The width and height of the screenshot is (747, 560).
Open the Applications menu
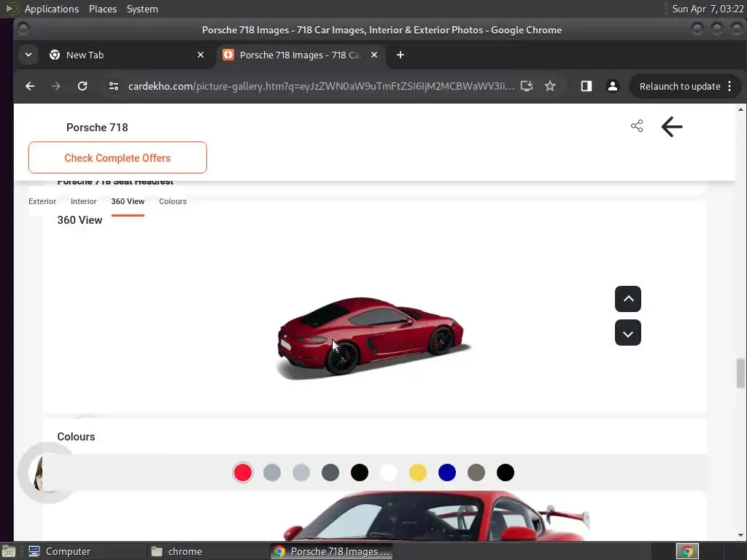52,9
